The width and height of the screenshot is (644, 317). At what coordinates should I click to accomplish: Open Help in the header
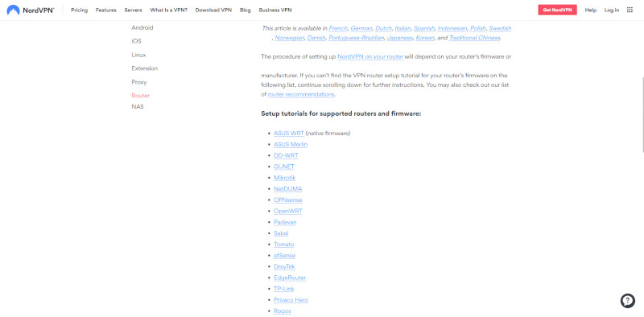[591, 10]
